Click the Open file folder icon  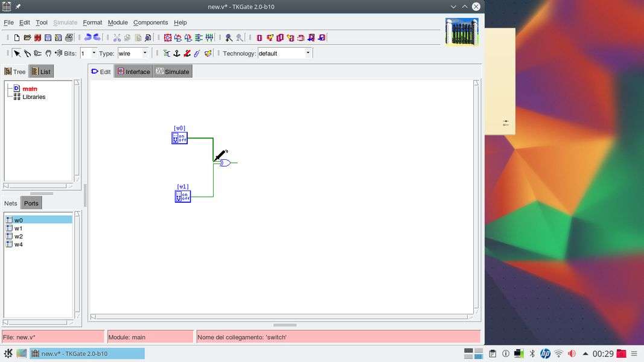(27, 37)
